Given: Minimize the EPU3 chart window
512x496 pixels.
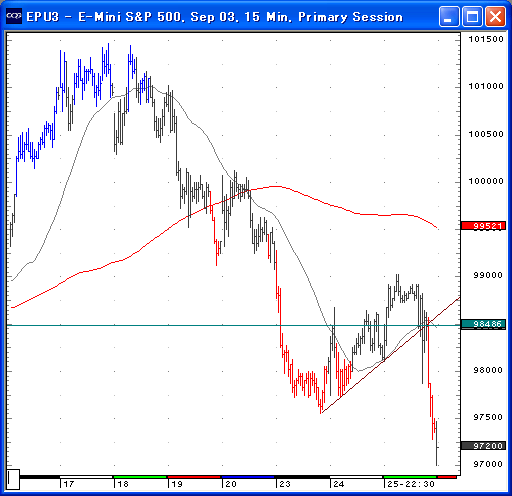Looking at the screenshot, I should pyautogui.click(x=449, y=16).
